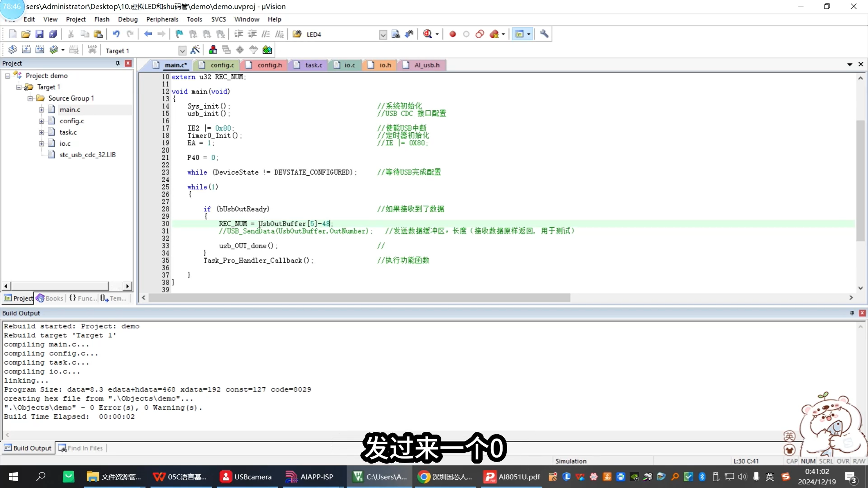This screenshot has width=868, height=488.
Task: Kill all breakpoints in program
Action: 495,34
